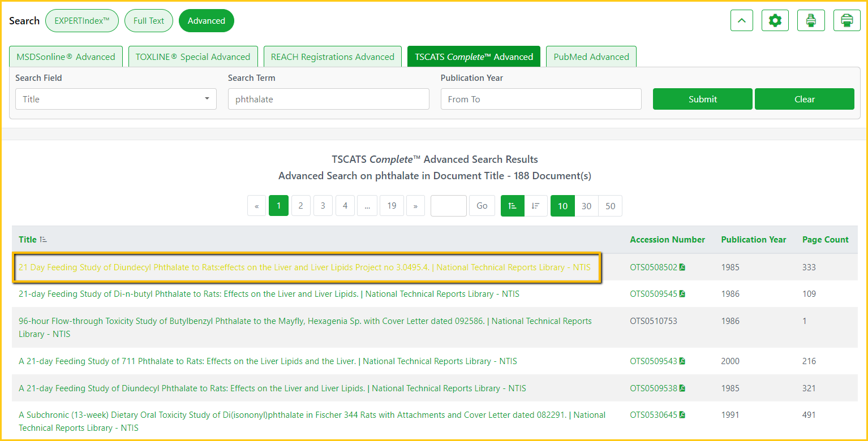Viewport: 868px width, 441px height.
Task: Collapse the search panel with the chevron-up button
Action: pyautogui.click(x=742, y=21)
